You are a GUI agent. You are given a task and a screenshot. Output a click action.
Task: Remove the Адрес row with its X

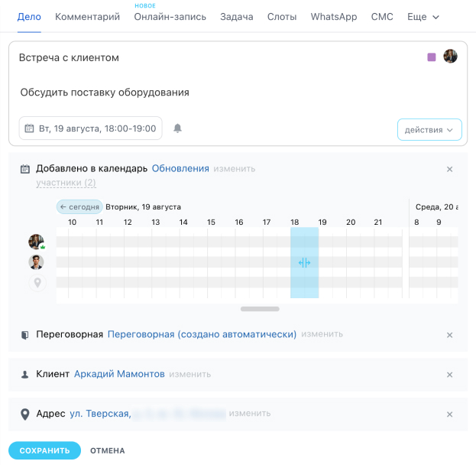click(x=449, y=414)
